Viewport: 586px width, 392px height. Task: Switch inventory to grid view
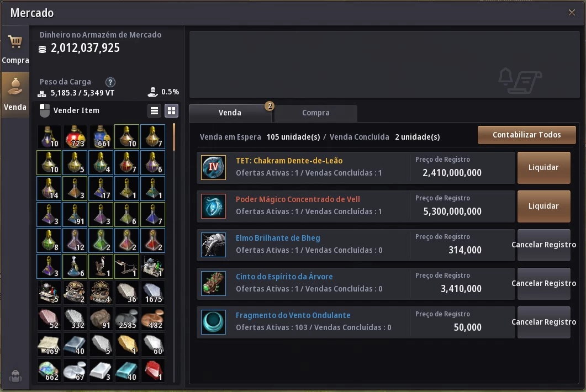172,110
